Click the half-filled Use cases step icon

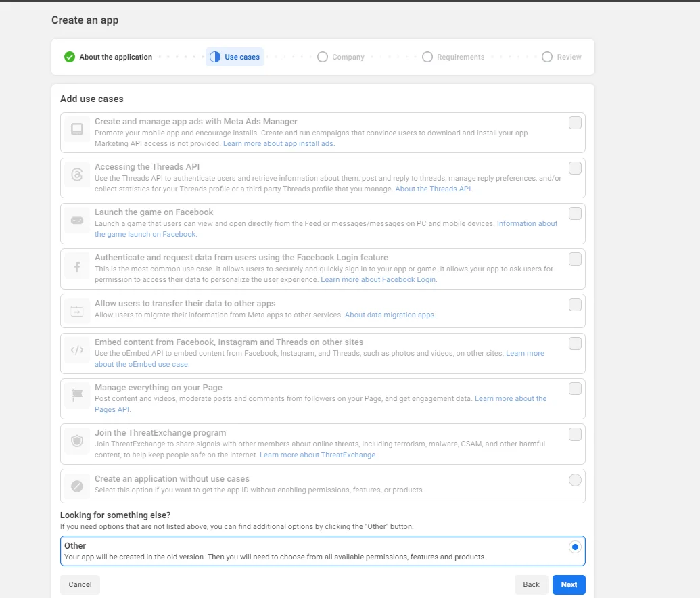(215, 57)
